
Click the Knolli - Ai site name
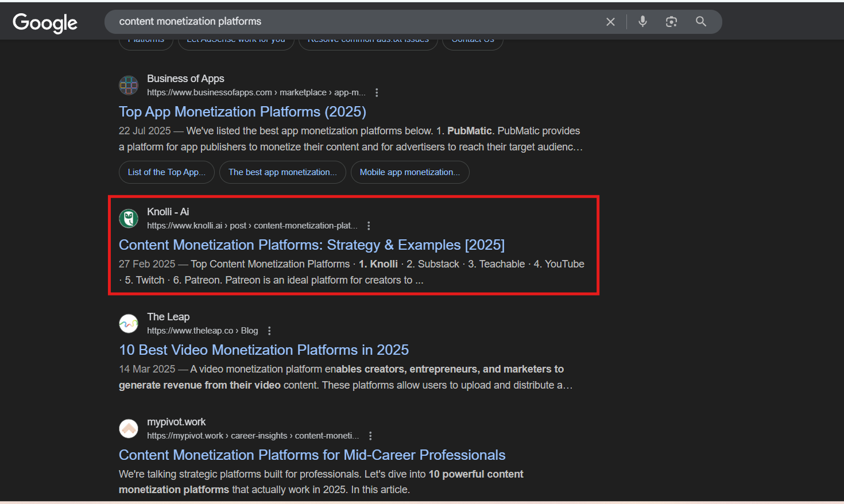[x=168, y=212]
